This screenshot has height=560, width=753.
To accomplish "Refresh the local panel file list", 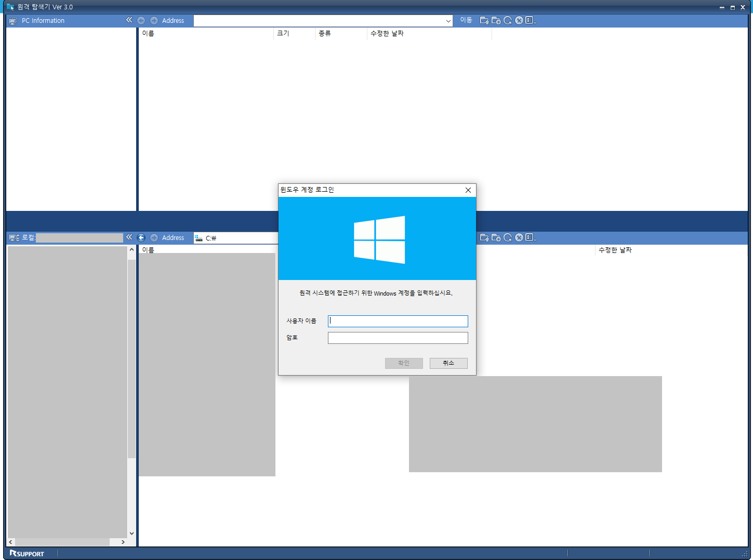I will tap(508, 237).
